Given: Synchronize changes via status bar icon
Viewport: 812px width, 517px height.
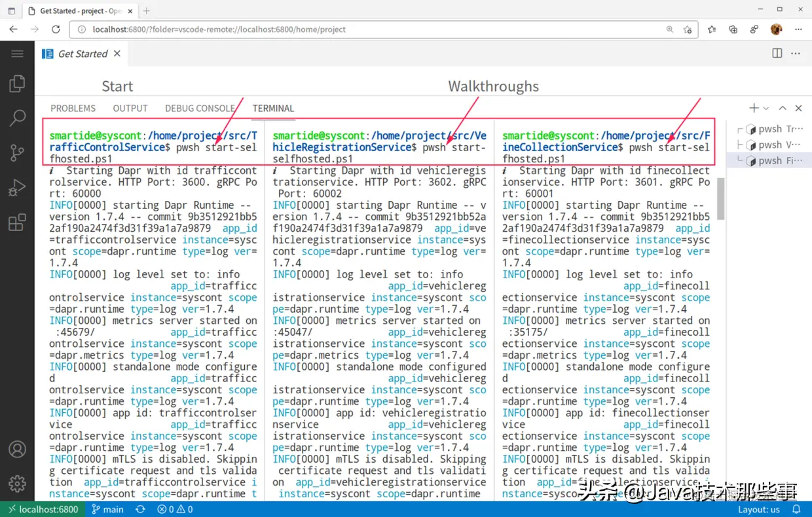Looking at the screenshot, I should click(140, 509).
